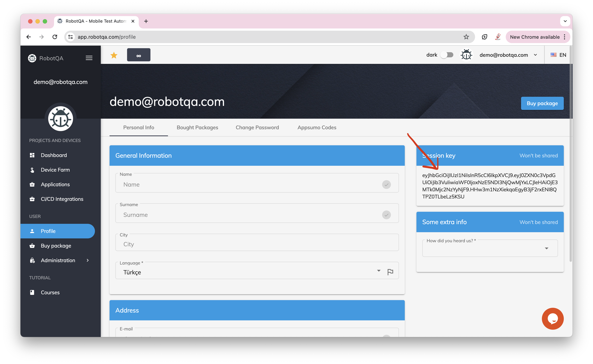593x364 pixels.
Task: Click the checkmark in Name field
Action: click(386, 185)
